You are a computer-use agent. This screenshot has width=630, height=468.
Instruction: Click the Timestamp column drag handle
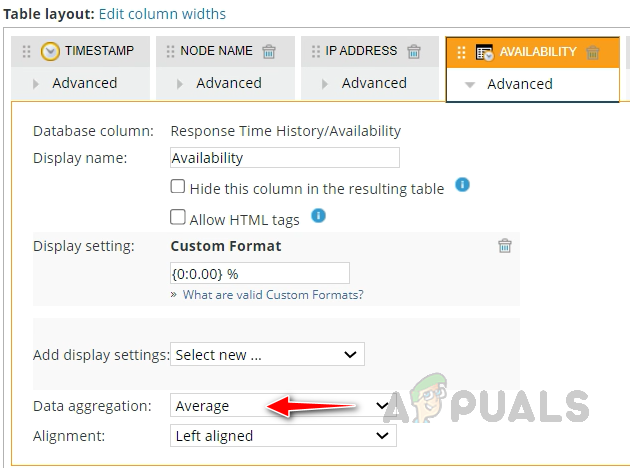point(27,52)
